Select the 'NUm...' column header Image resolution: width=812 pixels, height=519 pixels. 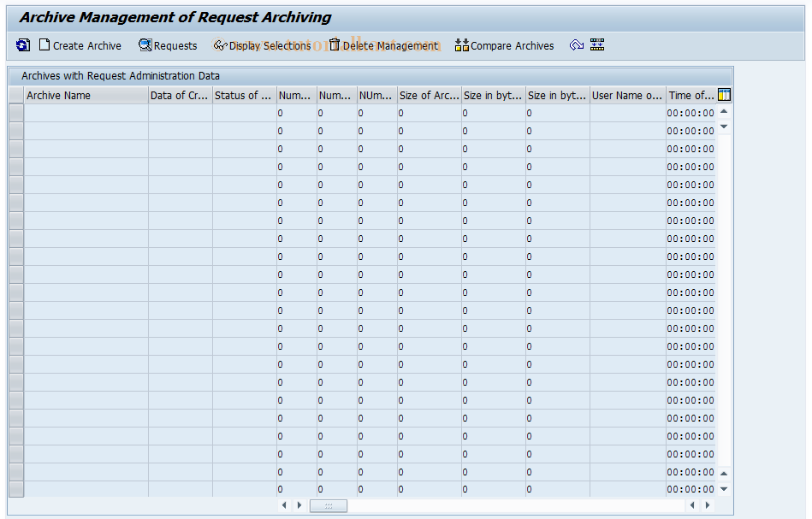point(377,95)
